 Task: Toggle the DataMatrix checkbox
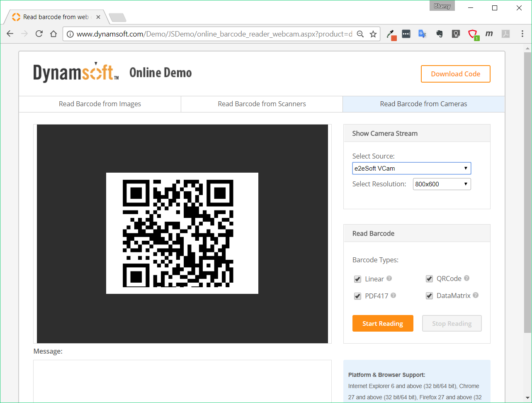pos(429,296)
